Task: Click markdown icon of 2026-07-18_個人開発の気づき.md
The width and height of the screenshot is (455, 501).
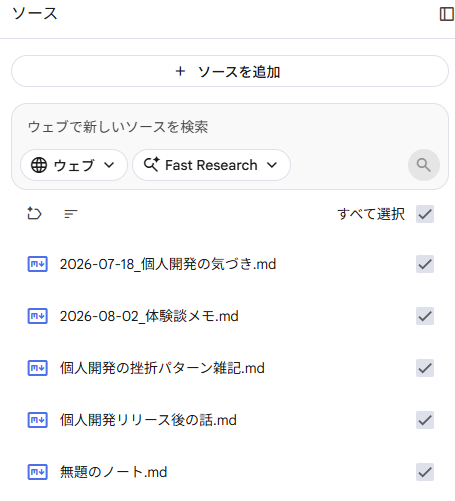Action: pos(37,264)
